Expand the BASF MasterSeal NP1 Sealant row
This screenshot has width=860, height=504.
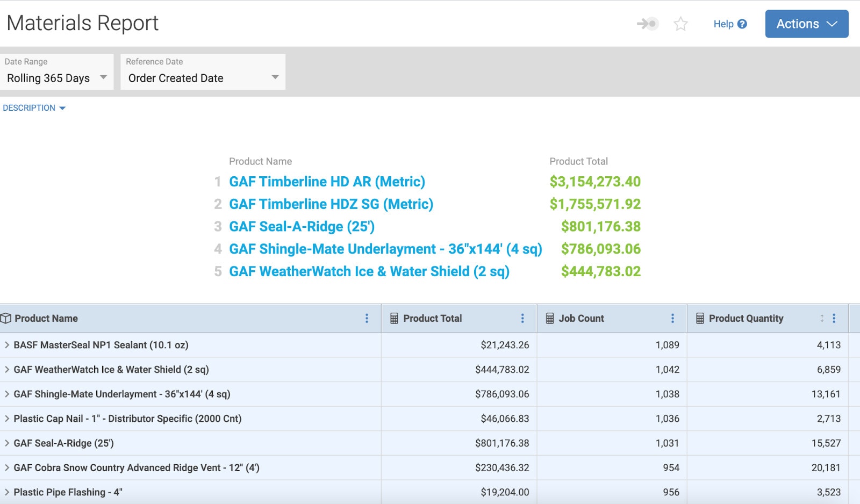coord(7,345)
